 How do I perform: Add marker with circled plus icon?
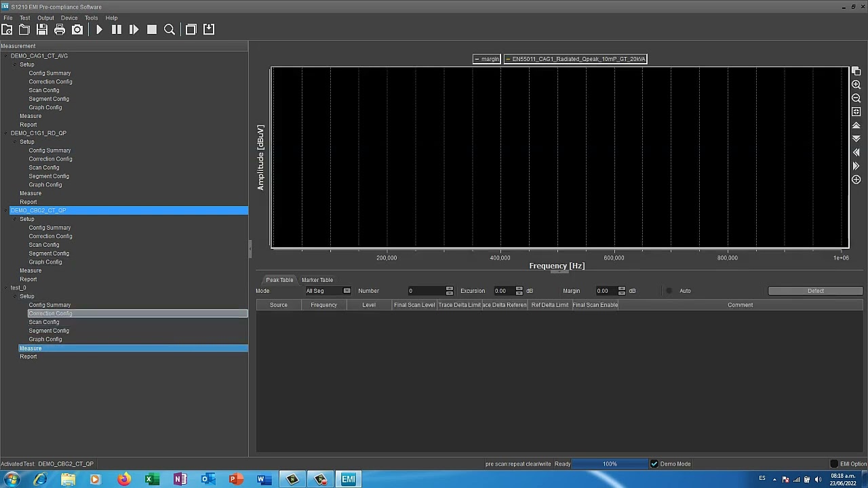(x=856, y=180)
